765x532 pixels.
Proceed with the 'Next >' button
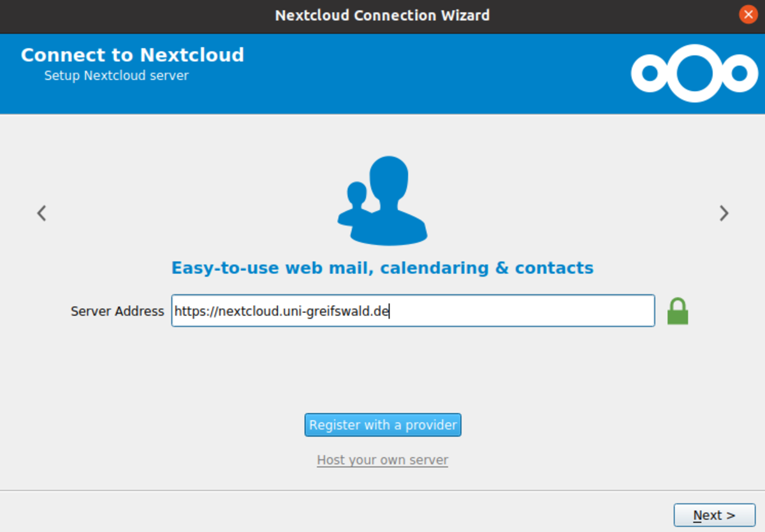[x=714, y=515]
